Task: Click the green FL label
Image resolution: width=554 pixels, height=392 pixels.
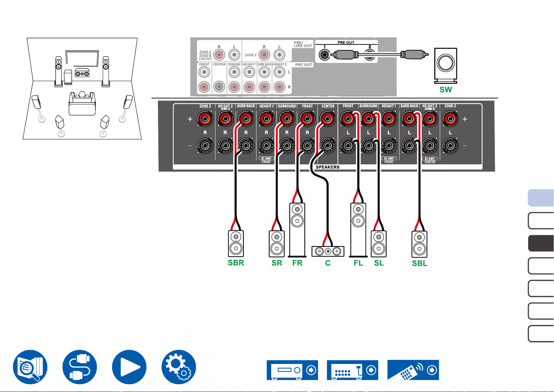Action: point(358,263)
